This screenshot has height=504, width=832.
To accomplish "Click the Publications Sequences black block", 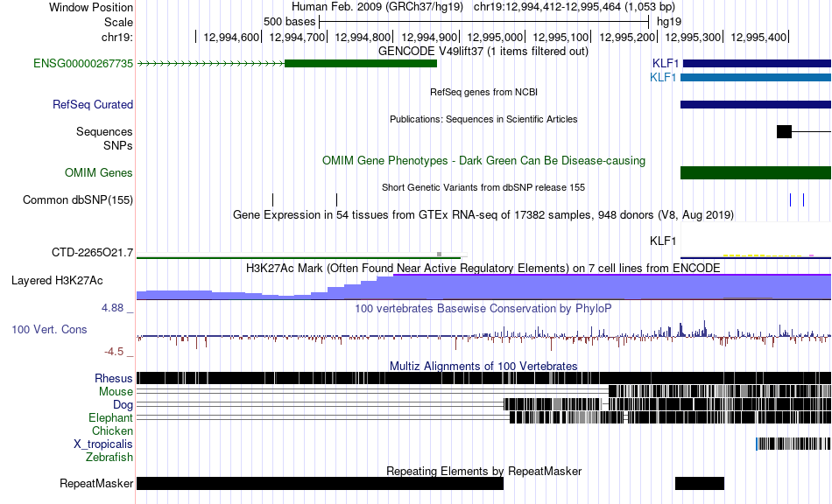I will [x=784, y=131].
